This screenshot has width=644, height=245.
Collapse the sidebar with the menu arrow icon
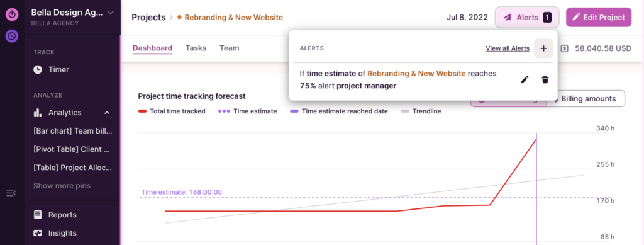[x=11, y=192]
